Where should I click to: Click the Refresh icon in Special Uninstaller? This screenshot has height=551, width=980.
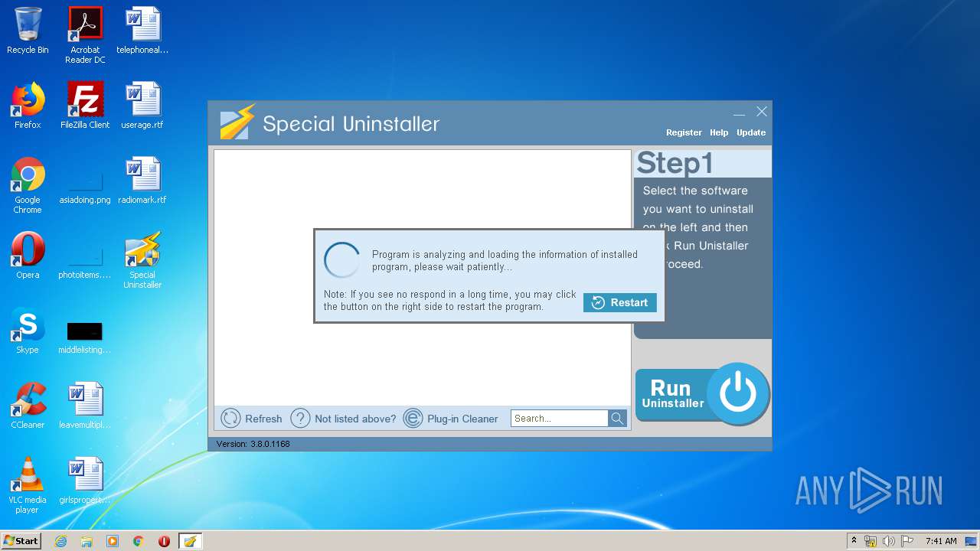(x=230, y=418)
